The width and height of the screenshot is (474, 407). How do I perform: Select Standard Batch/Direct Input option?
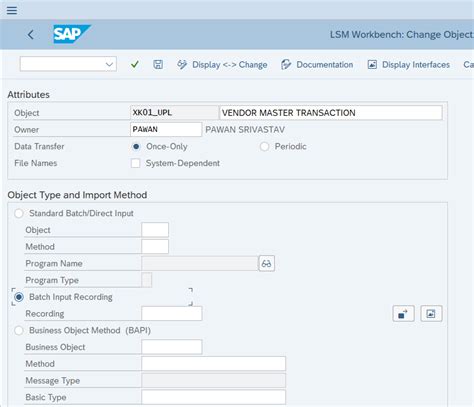(x=19, y=213)
